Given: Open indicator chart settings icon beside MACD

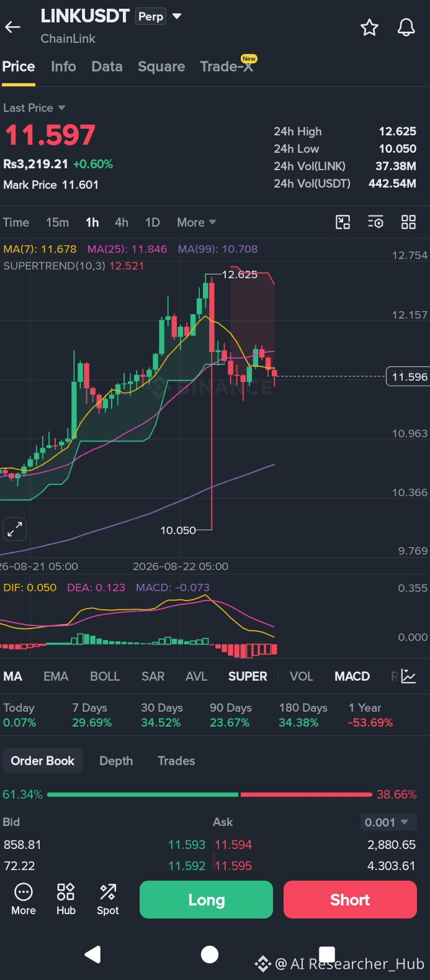Looking at the screenshot, I should pyautogui.click(x=408, y=676).
